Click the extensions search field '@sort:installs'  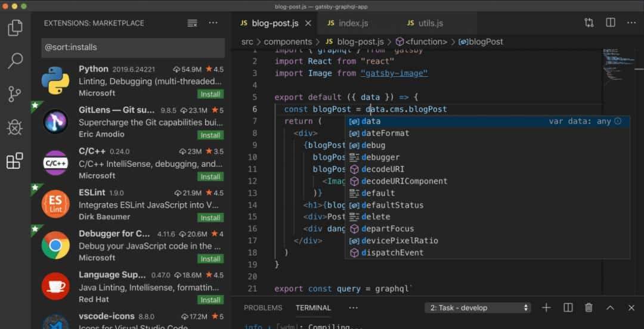133,48
